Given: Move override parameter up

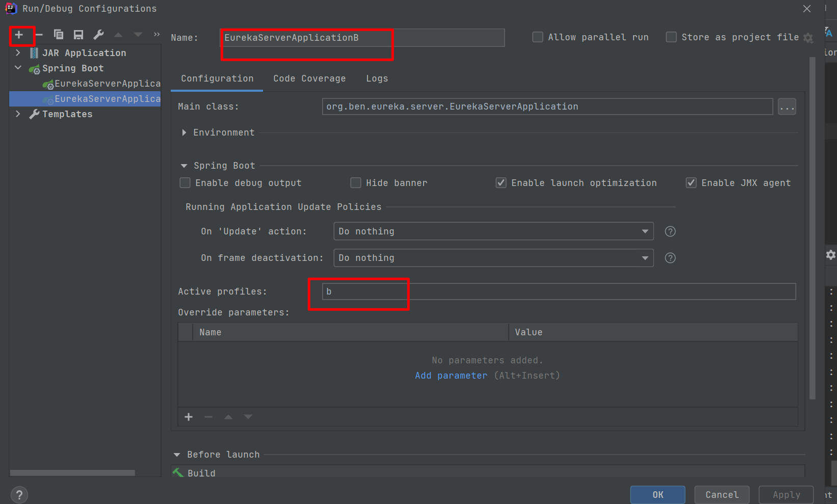Looking at the screenshot, I should tap(228, 417).
